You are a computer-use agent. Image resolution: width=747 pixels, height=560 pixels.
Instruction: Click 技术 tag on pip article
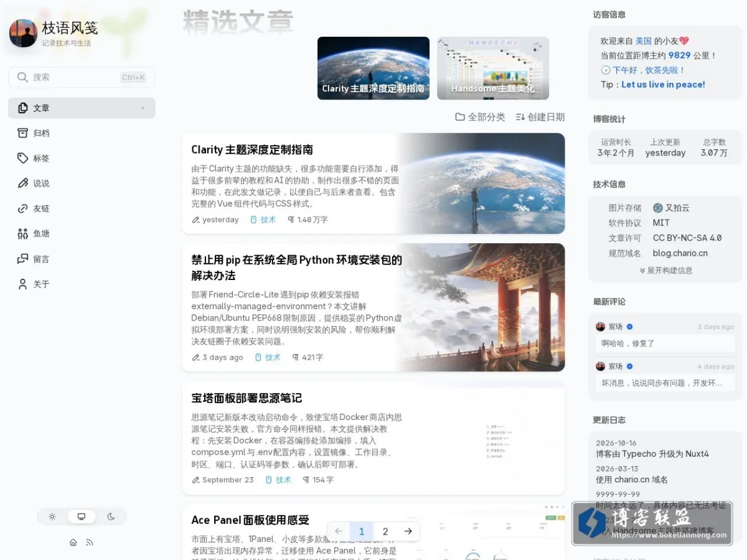click(x=268, y=357)
